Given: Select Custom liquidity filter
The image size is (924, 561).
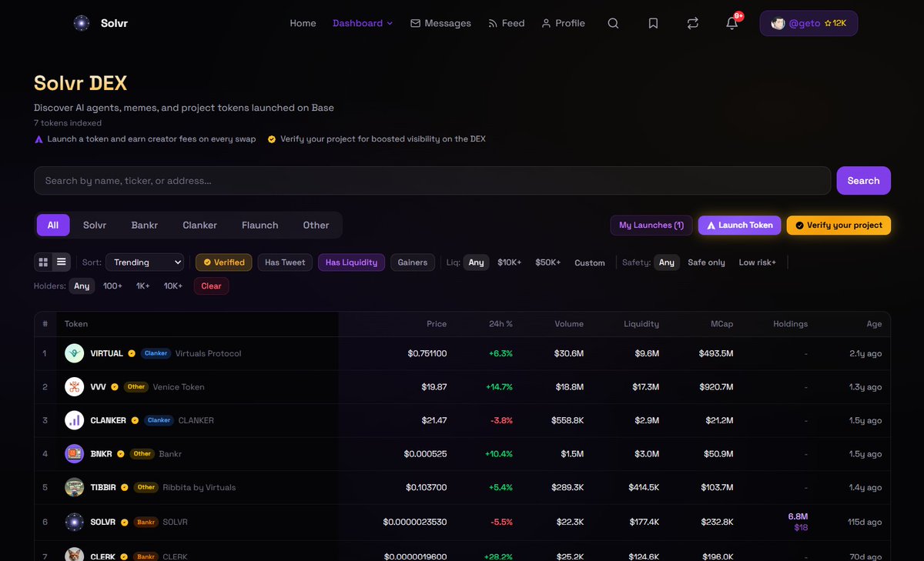Looking at the screenshot, I should 590,262.
